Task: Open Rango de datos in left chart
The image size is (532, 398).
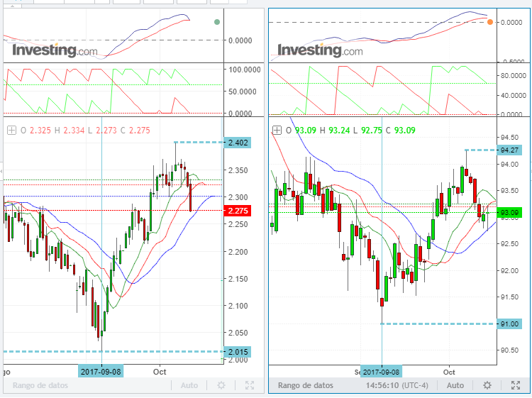Action: pos(39,385)
